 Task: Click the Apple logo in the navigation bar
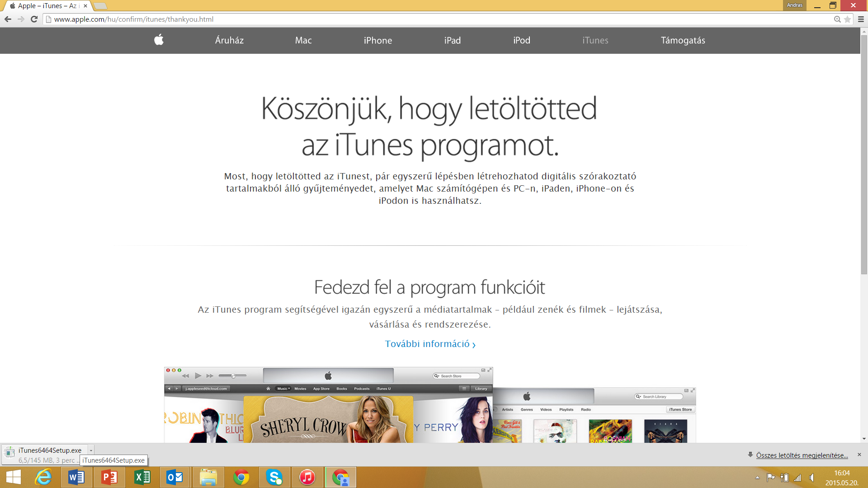click(159, 40)
